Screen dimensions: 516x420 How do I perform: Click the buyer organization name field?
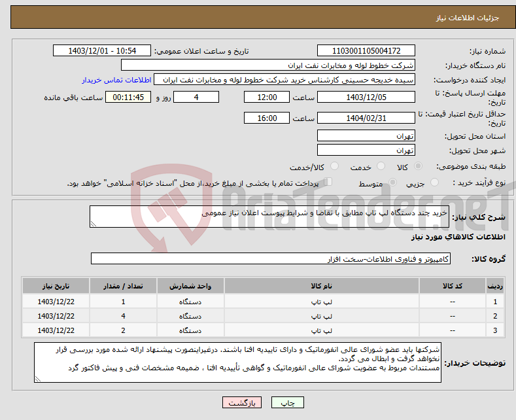click(x=268, y=65)
